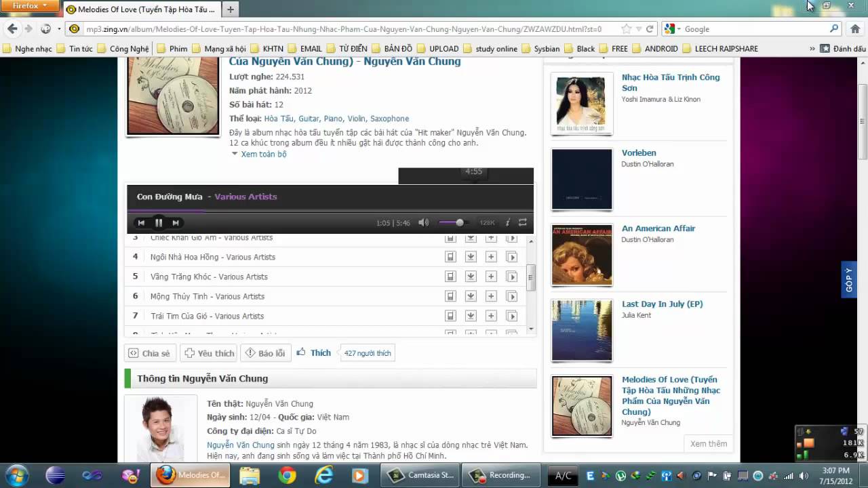Open the Vorleben album thumbnail
The height and width of the screenshot is (488, 868).
582,180
